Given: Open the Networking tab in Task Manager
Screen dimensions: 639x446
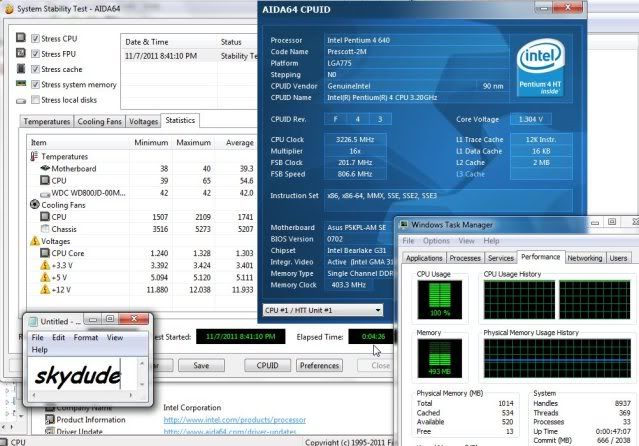Looking at the screenshot, I should click(584, 258).
